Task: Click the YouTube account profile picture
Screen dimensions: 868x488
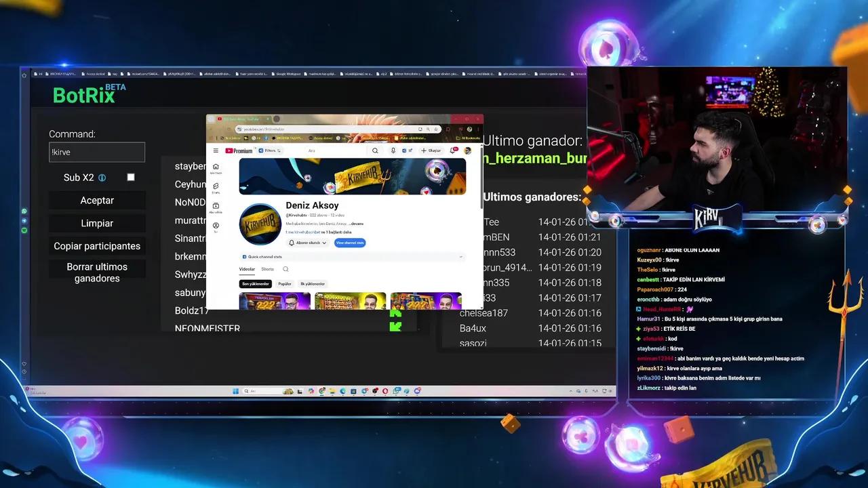Action: click(x=467, y=150)
